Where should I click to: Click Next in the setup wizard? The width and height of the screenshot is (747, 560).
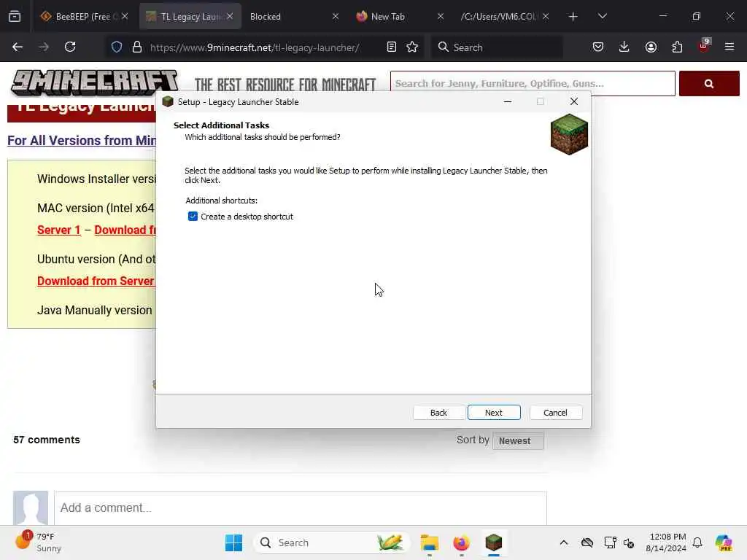[494, 413]
